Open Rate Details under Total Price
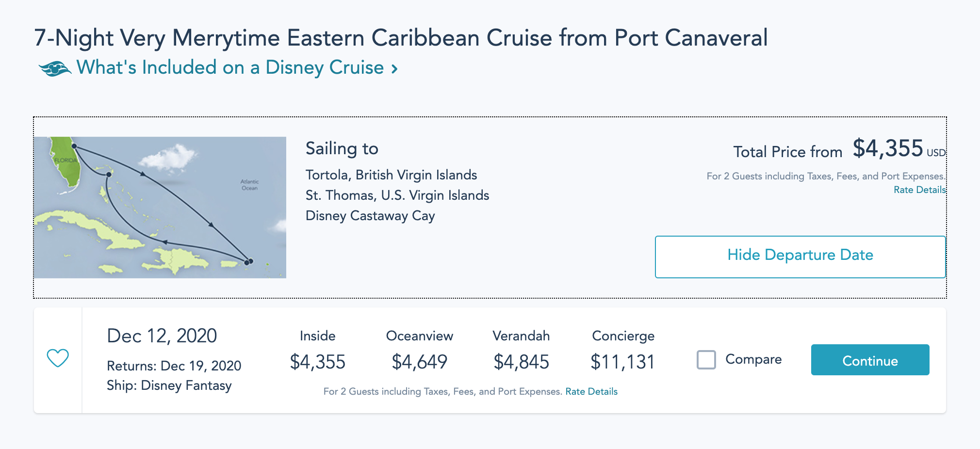The image size is (980, 449). [919, 190]
